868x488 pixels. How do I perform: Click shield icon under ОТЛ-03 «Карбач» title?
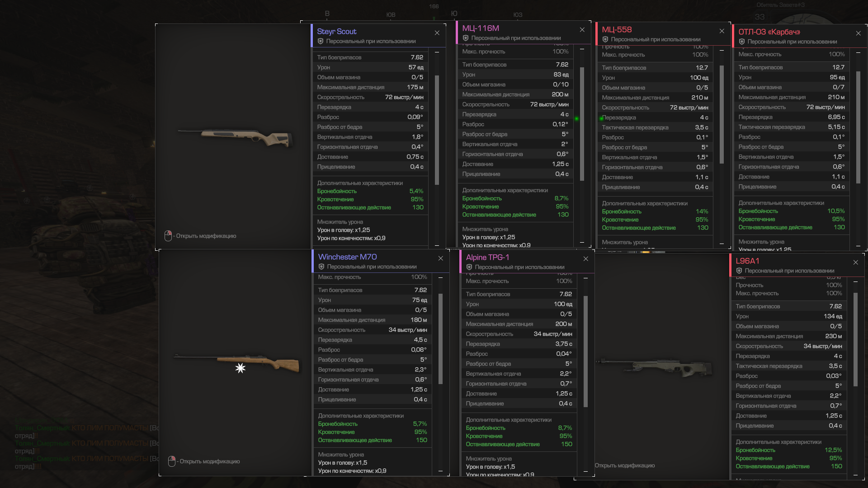[x=742, y=42]
